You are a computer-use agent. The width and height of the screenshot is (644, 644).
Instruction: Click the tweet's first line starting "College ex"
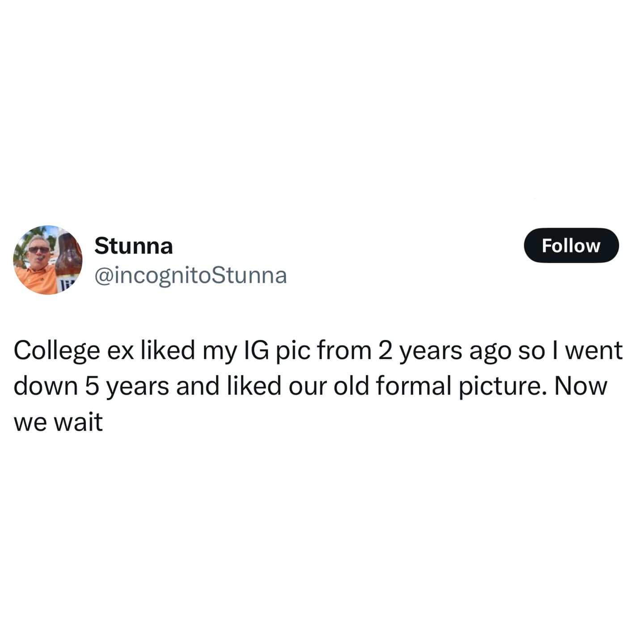tap(318, 350)
